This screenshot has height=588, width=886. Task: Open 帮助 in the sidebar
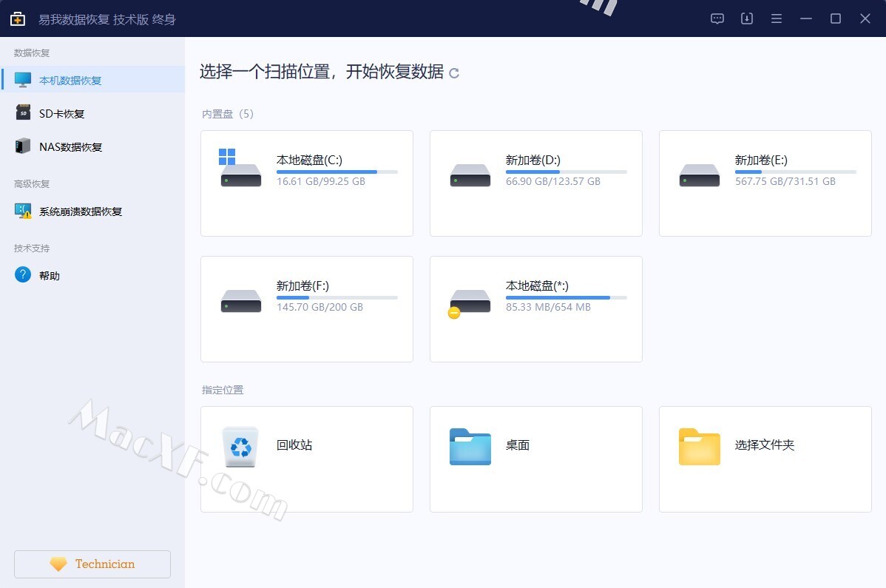pyautogui.click(x=93, y=276)
